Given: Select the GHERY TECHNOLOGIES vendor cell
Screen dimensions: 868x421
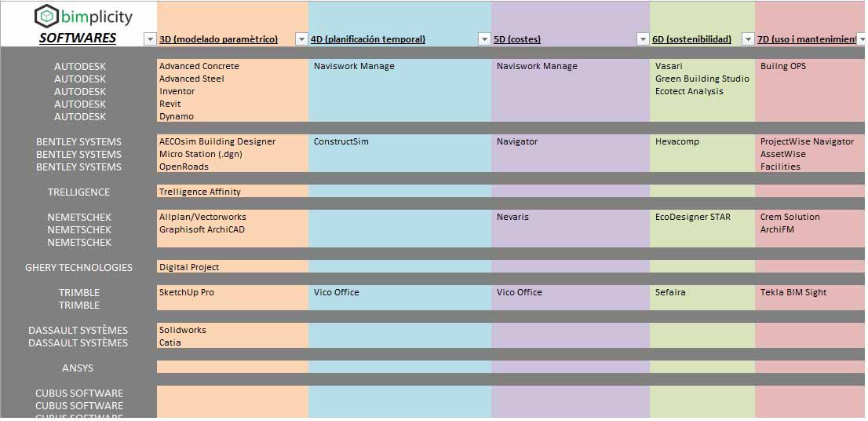Looking at the screenshot, I should pyautogui.click(x=78, y=268).
